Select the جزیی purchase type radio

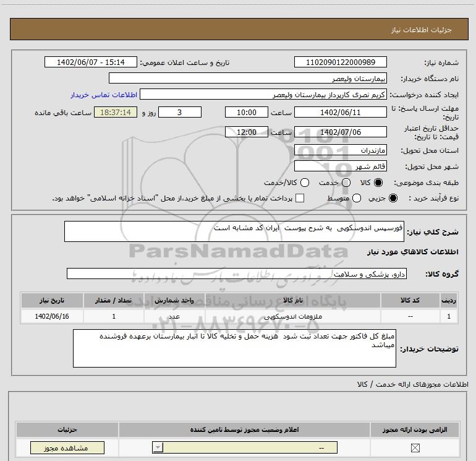[393, 198]
